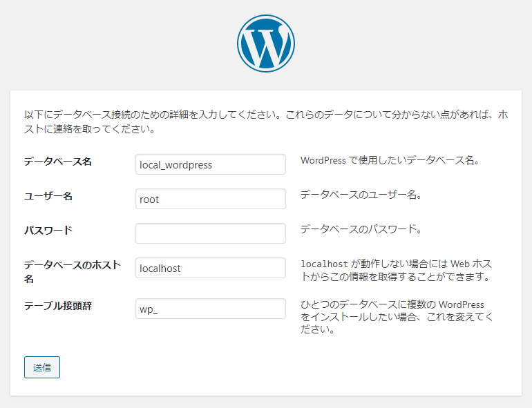Screen dimensions: 532x408
Task: Click the host name field containing localhost
Action: click(211, 268)
